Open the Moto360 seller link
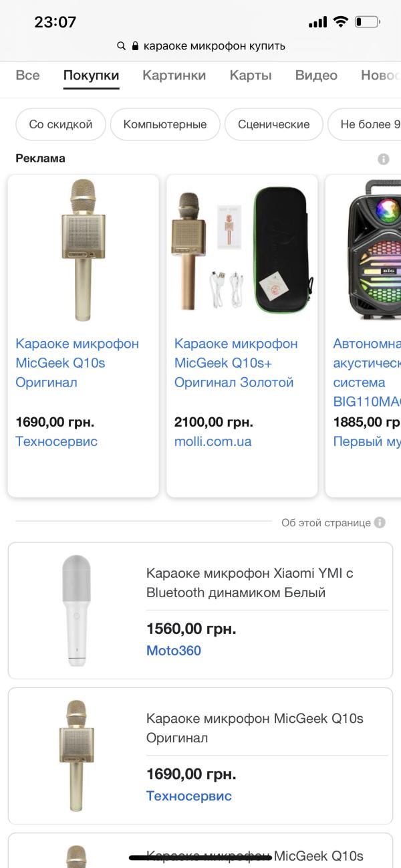The image size is (401, 868). point(174,651)
